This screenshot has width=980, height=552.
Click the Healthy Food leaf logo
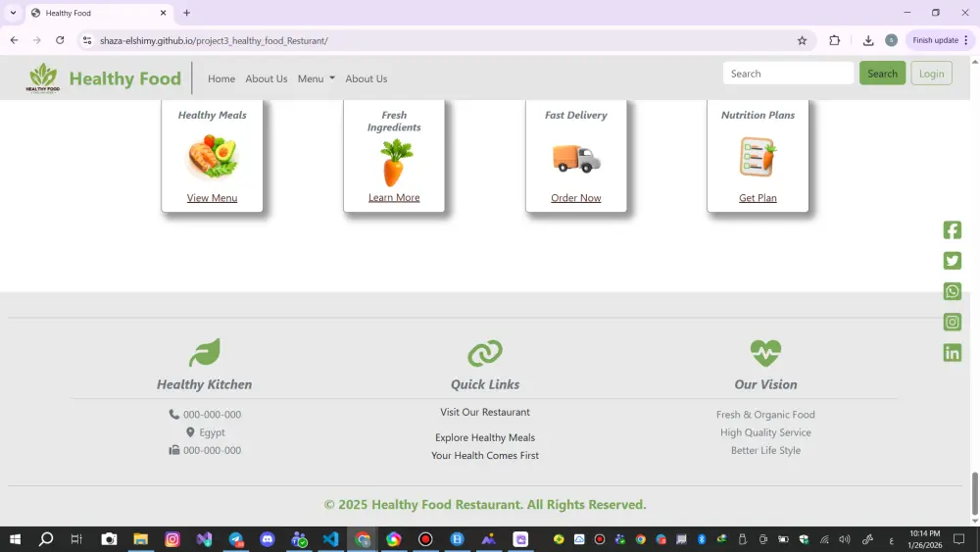(x=43, y=77)
